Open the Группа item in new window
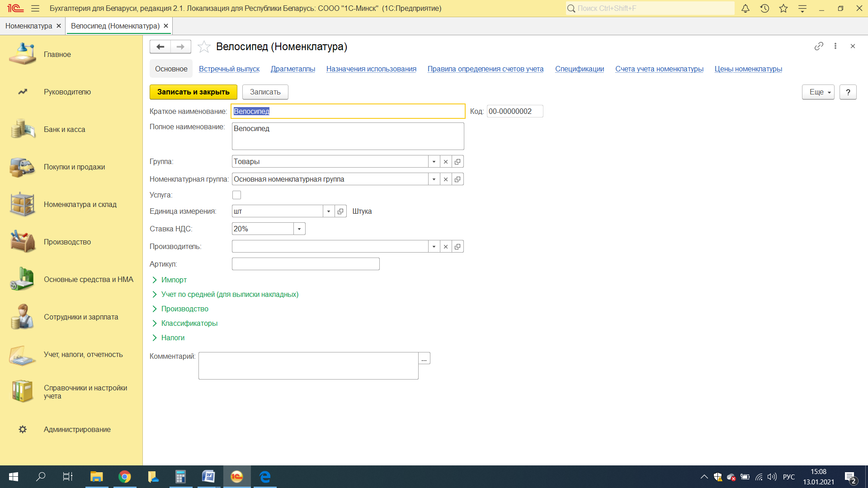The height and width of the screenshot is (488, 868). point(458,161)
